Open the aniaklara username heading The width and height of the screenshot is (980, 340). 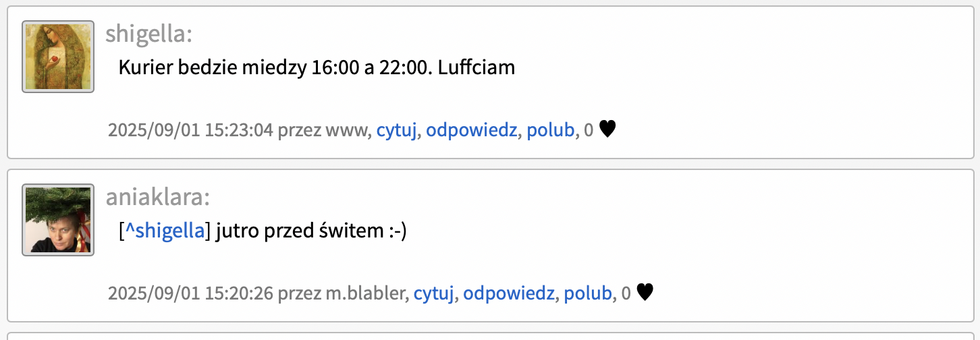[x=157, y=197]
